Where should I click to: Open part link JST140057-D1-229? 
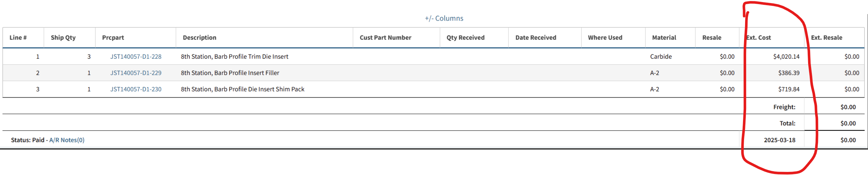coord(136,73)
